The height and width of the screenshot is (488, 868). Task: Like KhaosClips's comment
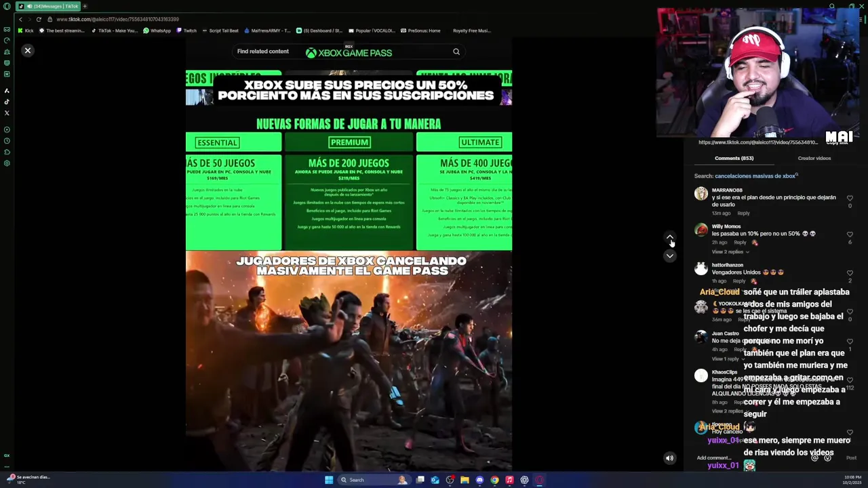click(850, 380)
